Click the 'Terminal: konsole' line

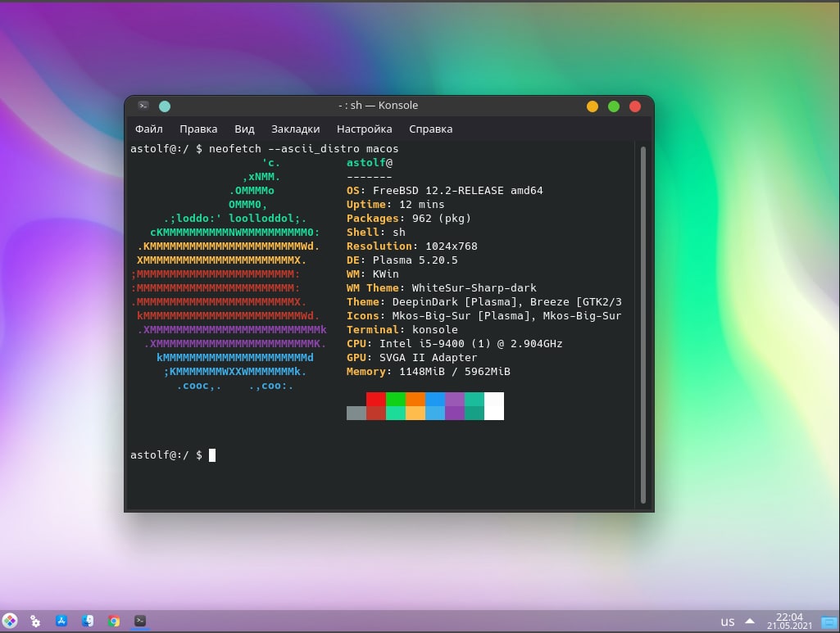[x=402, y=330]
